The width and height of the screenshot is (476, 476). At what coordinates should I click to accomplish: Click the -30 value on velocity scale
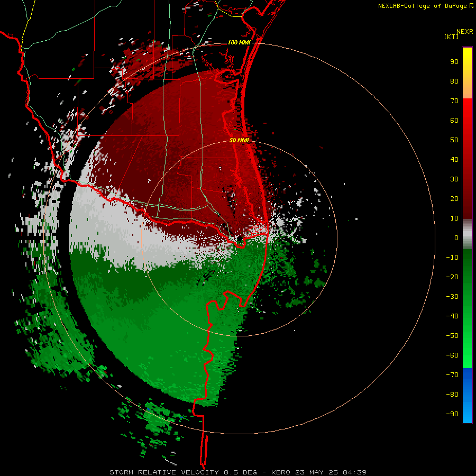coord(452,297)
